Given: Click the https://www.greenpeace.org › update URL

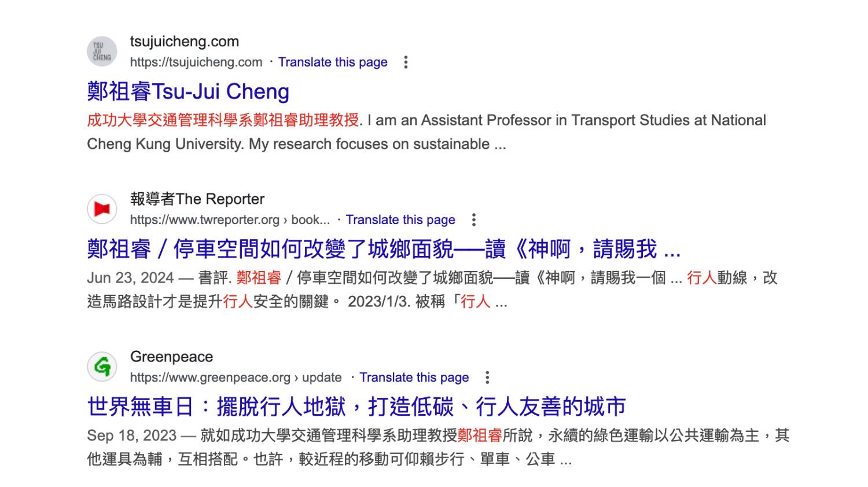Looking at the screenshot, I should pyautogui.click(x=236, y=378).
